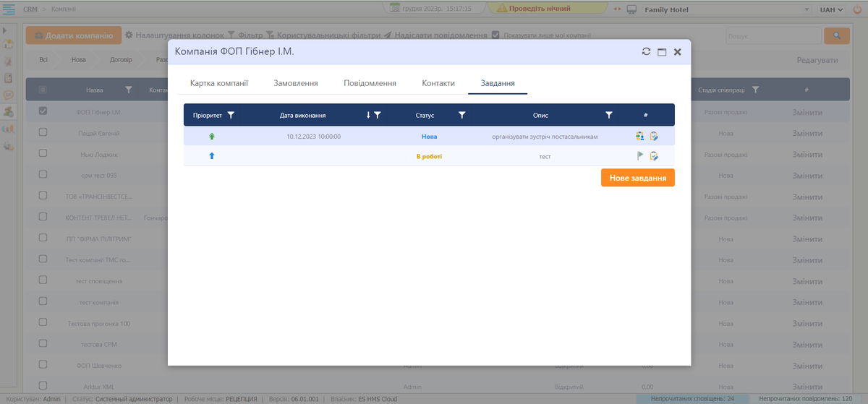Click the Опис column filter icon
Viewport: 868px width, 404px height.
pos(609,115)
